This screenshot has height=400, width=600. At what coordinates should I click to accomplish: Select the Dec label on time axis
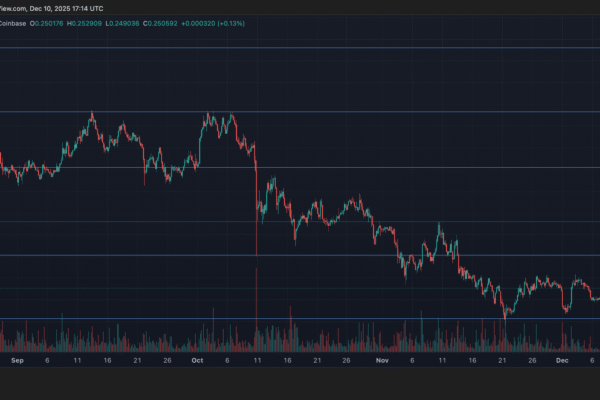tap(563, 358)
